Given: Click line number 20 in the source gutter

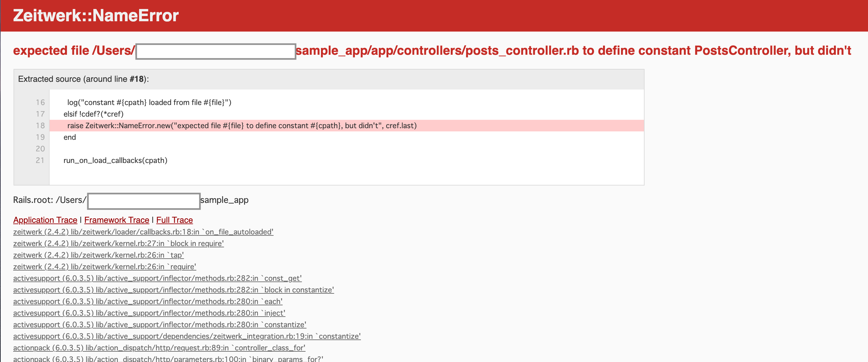Looking at the screenshot, I should pos(40,149).
